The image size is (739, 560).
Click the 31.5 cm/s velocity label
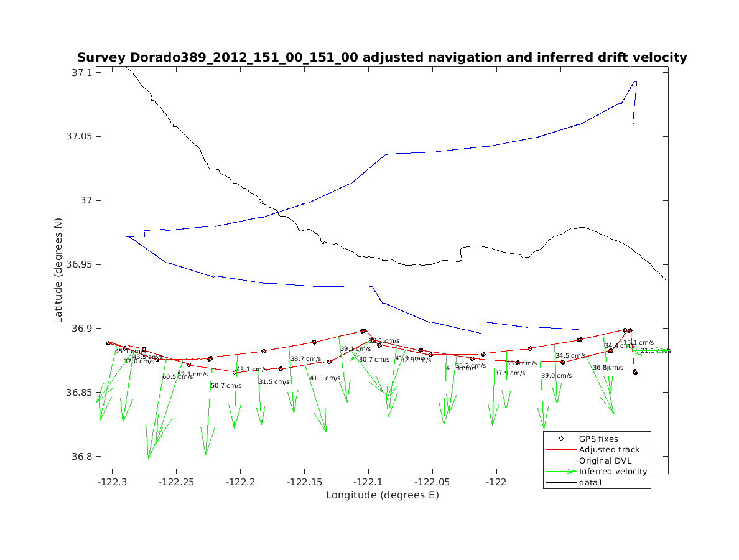[x=274, y=382]
